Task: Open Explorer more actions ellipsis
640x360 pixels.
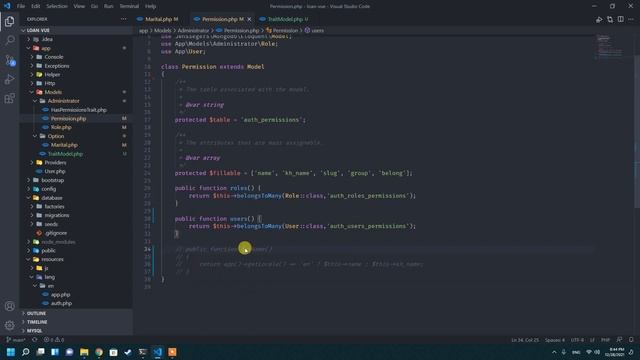Action: click(123, 19)
